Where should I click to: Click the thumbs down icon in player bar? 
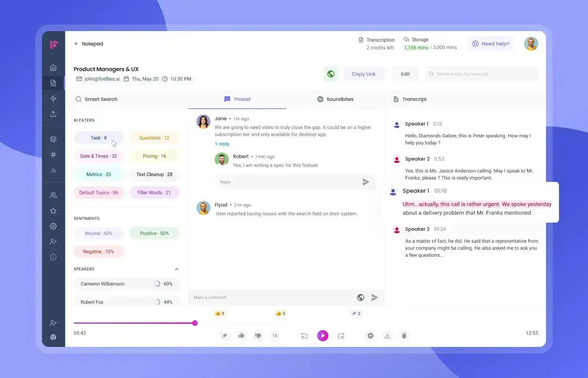point(258,336)
